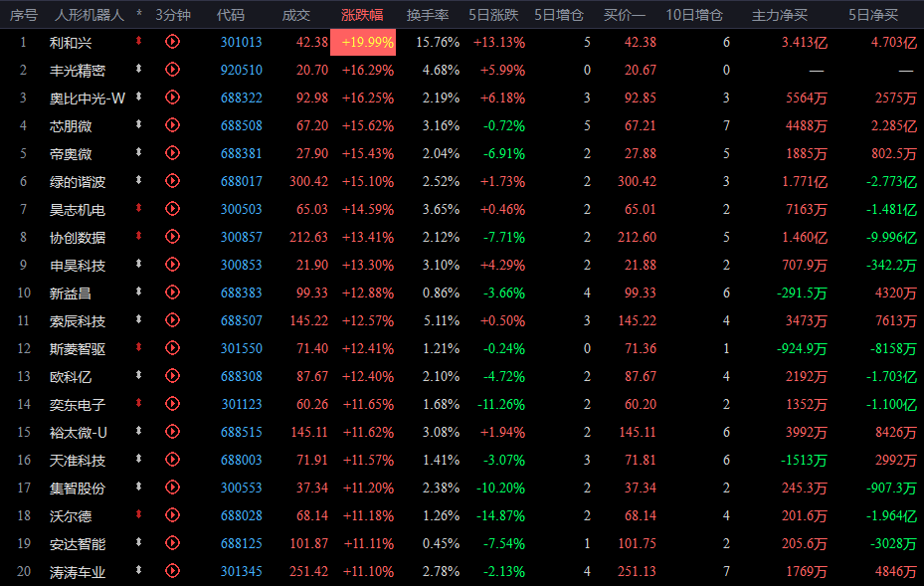Click the 4846万 5-day net value
This screenshot has height=586, width=924.
(x=896, y=571)
